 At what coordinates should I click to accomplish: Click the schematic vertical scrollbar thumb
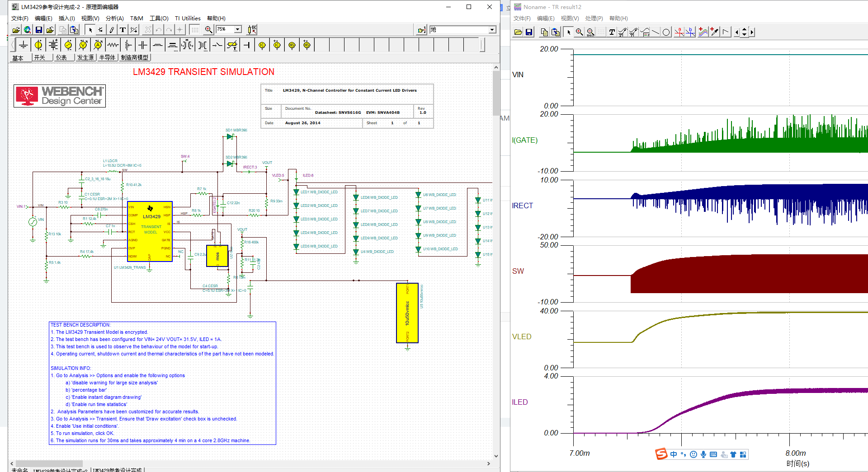point(496,93)
